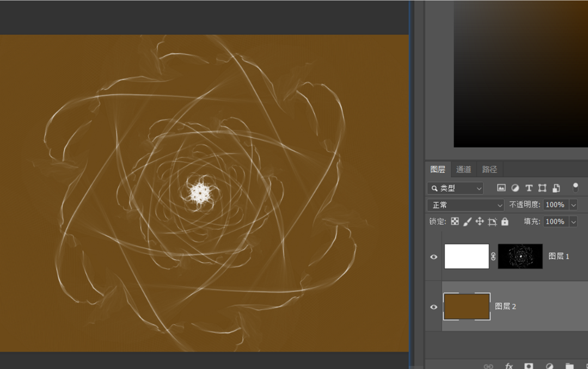Select the white thumbnail of 图层 1
Image resolution: width=588 pixels, height=369 pixels.
pyautogui.click(x=467, y=256)
